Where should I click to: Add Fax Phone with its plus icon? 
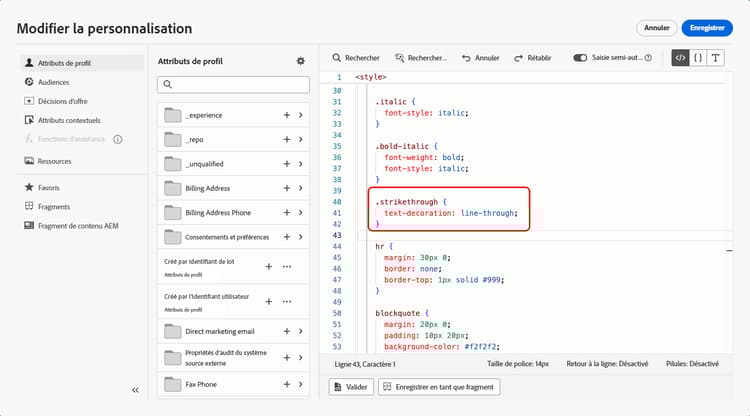pyautogui.click(x=287, y=384)
